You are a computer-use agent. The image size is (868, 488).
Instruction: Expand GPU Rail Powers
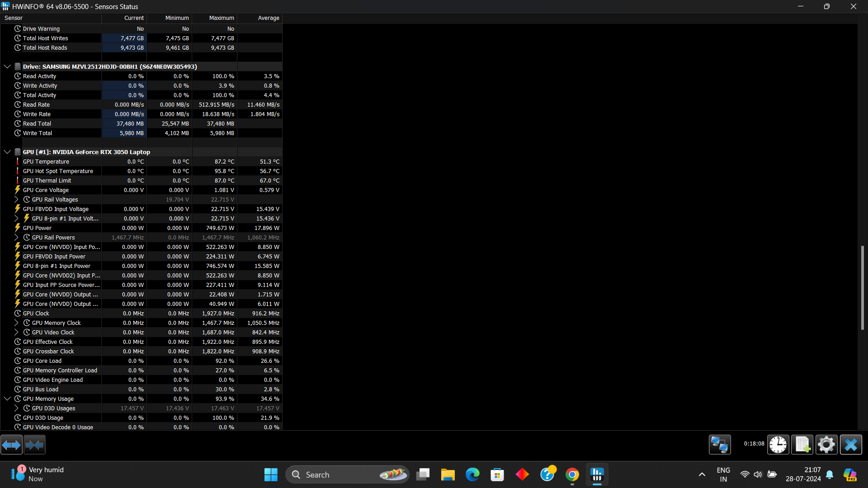coord(16,238)
